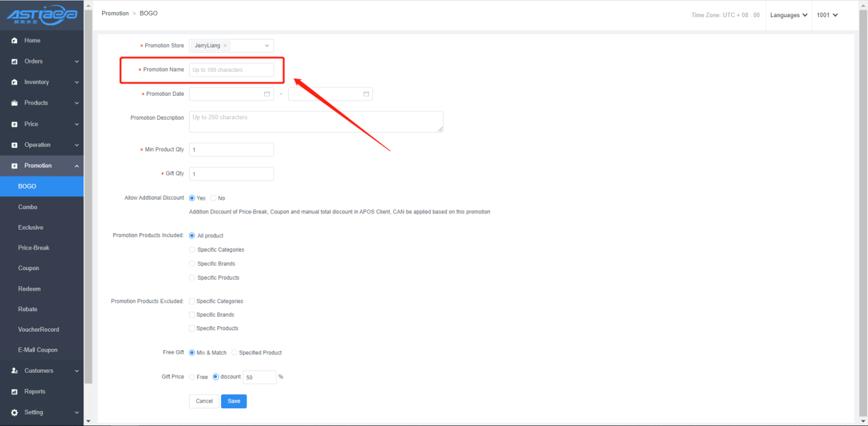The width and height of the screenshot is (868, 426).
Task: Open start date calendar icon
Action: click(x=267, y=94)
